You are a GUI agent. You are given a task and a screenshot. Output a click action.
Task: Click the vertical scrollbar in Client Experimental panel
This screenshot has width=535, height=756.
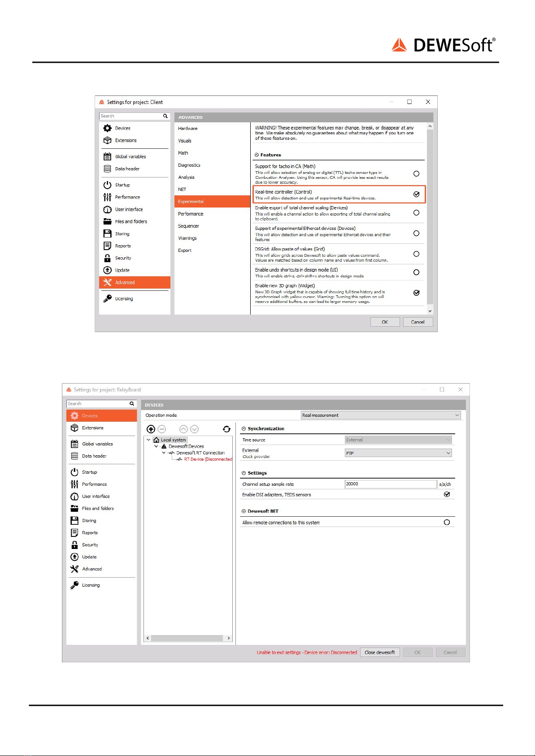[430, 216]
